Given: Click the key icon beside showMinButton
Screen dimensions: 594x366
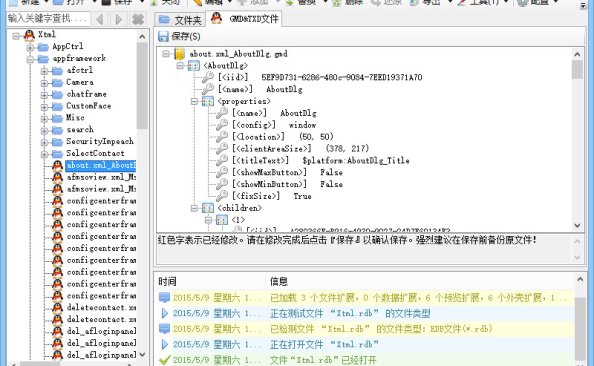Looking at the screenshot, I should tap(222, 184).
